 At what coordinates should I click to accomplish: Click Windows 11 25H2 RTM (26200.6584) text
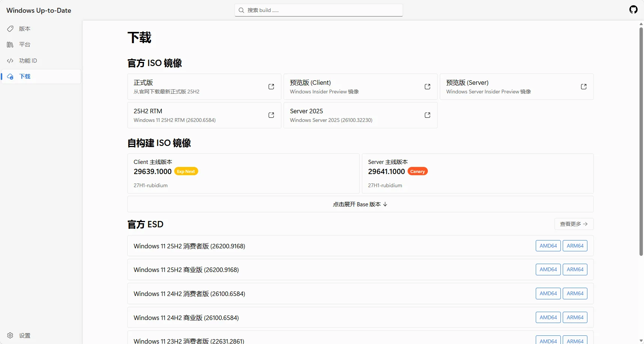click(x=175, y=120)
